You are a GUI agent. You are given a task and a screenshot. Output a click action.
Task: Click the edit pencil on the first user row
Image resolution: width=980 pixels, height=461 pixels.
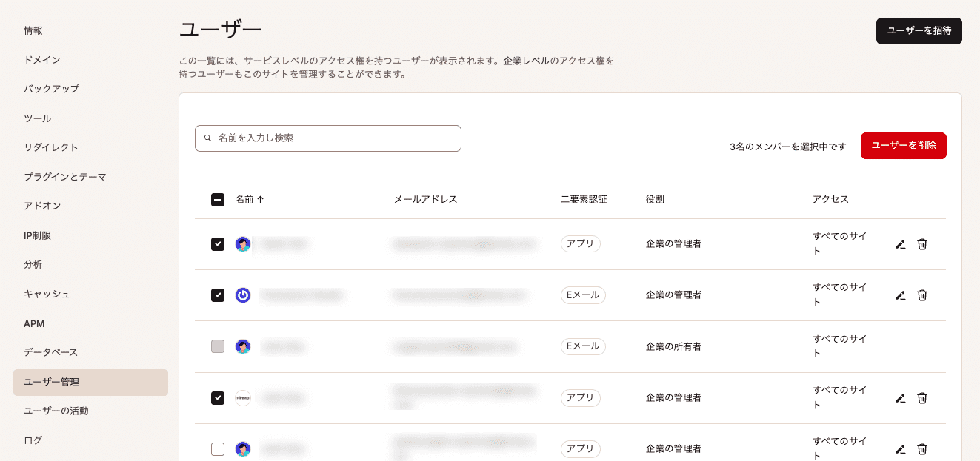[900, 244]
